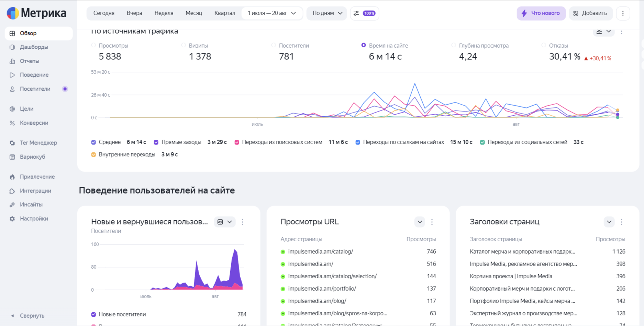Screen dimensions: 644x326
Task: Open chart type dropdown on new users widget
Action: click(x=225, y=222)
